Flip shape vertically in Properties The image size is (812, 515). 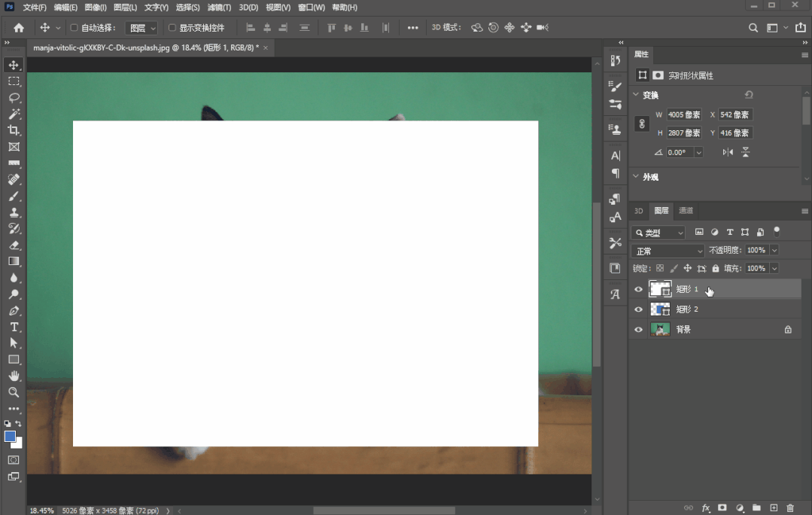pos(746,152)
